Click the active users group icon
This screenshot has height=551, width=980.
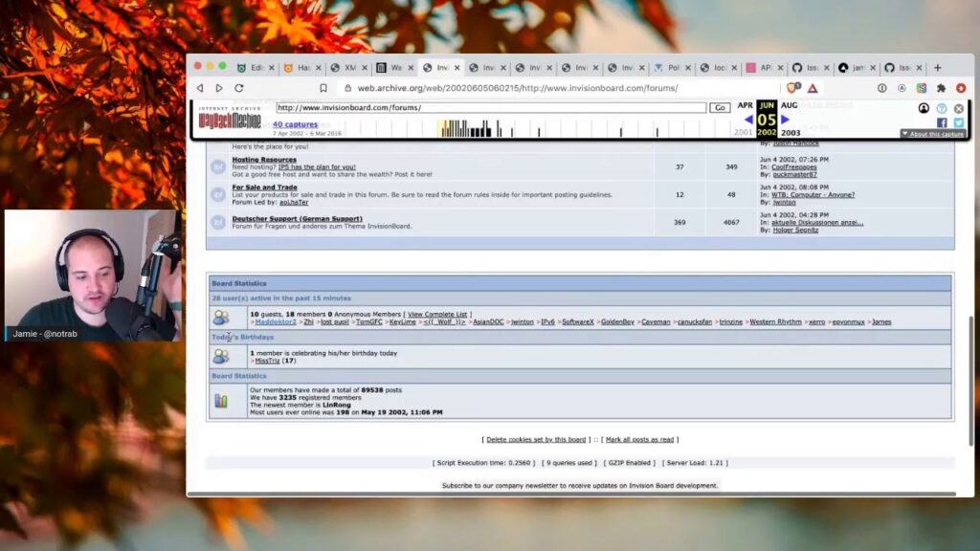pos(221,318)
